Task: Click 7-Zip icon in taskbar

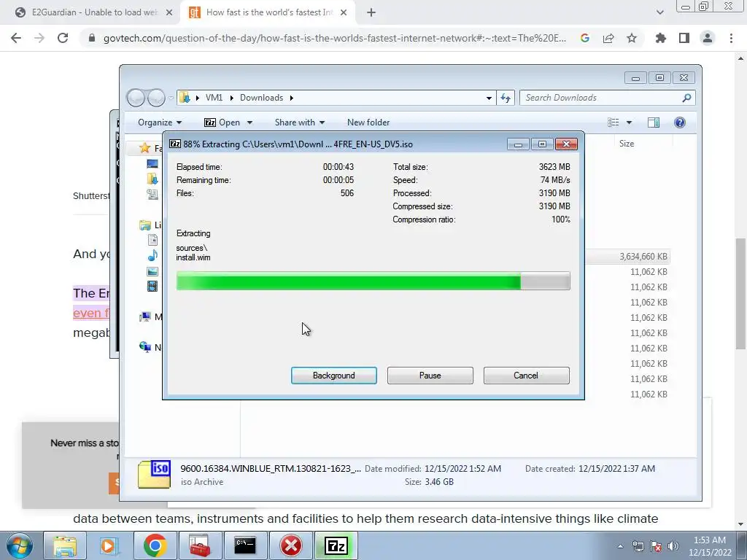Action: pos(336,545)
